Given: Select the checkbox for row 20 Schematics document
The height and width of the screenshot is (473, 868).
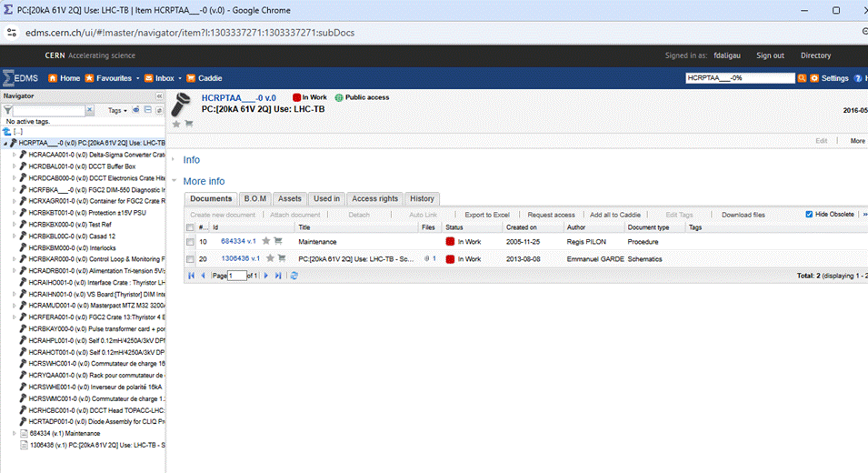Looking at the screenshot, I should point(190,258).
